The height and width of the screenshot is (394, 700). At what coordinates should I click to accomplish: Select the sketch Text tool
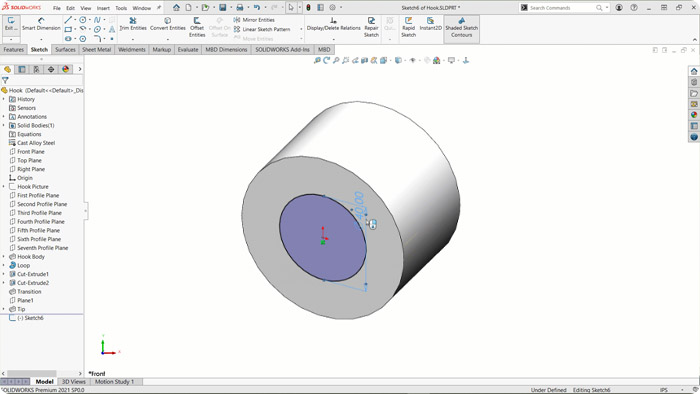[x=112, y=29]
